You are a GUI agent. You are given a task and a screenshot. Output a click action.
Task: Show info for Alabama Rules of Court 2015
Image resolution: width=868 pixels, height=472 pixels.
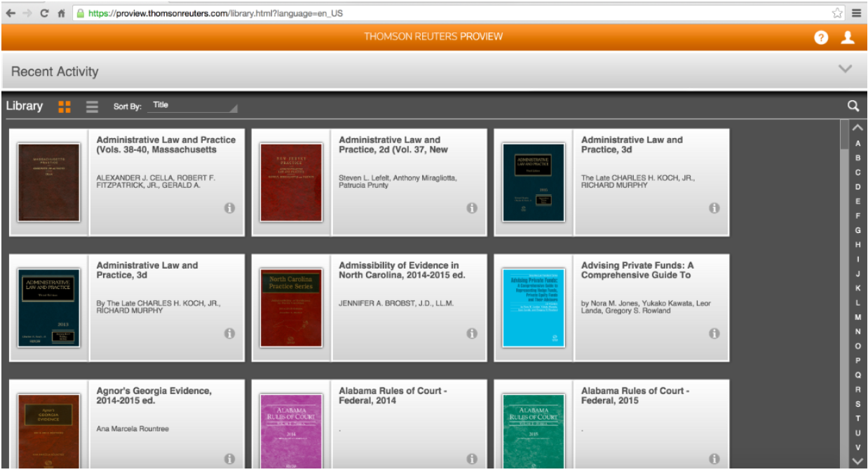(714, 459)
